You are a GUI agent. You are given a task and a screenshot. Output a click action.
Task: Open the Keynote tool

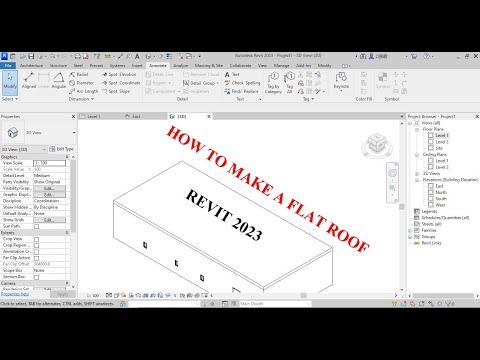coord(341,81)
